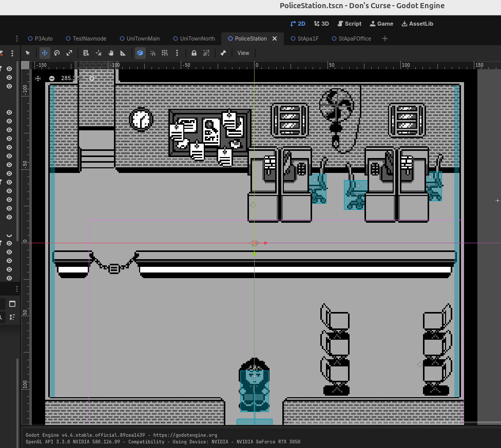Open the UniTownMain scene tab
The image size is (501, 448).
140,38
